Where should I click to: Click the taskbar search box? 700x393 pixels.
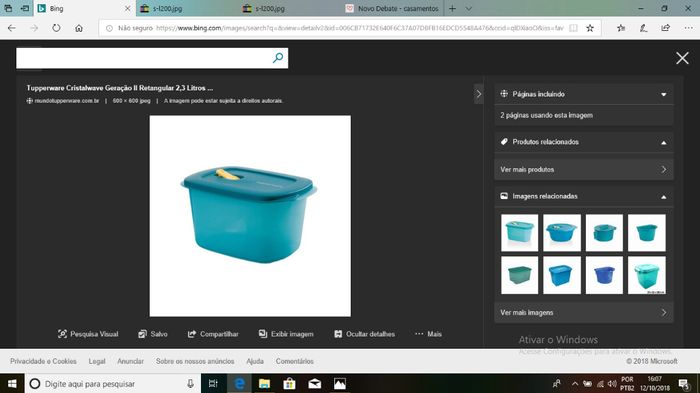(112, 384)
